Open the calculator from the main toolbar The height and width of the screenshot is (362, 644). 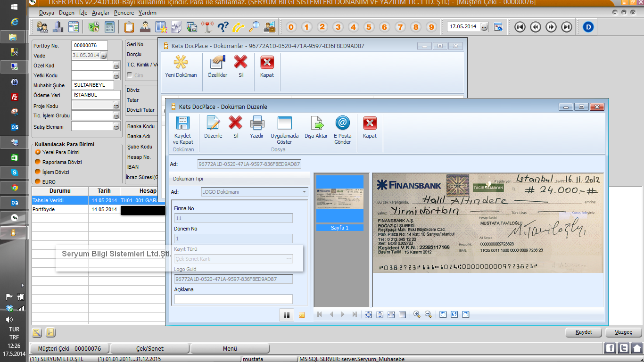[x=110, y=27]
